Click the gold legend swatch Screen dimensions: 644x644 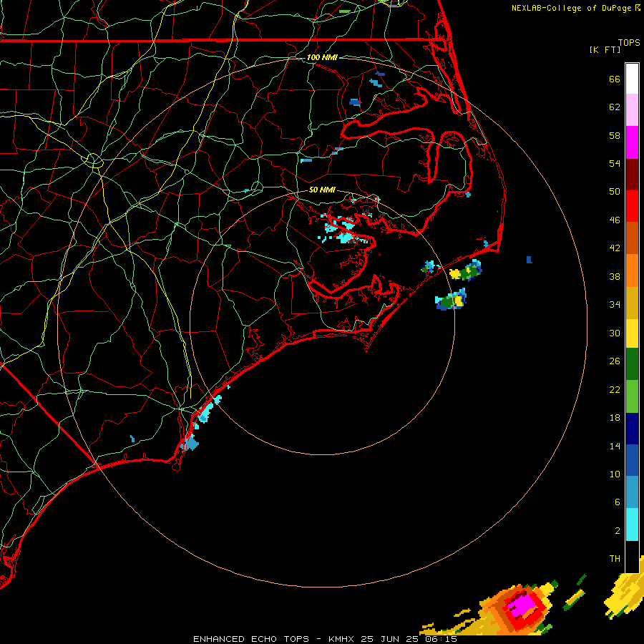click(632, 303)
